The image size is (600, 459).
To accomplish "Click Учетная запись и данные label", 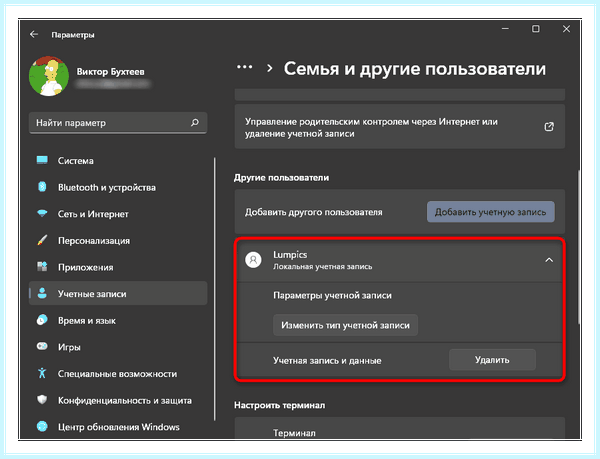I will pos(327,360).
